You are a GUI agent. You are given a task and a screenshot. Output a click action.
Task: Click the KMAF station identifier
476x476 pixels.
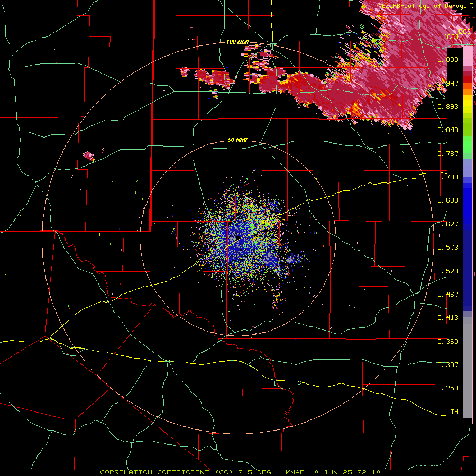[x=295, y=472]
